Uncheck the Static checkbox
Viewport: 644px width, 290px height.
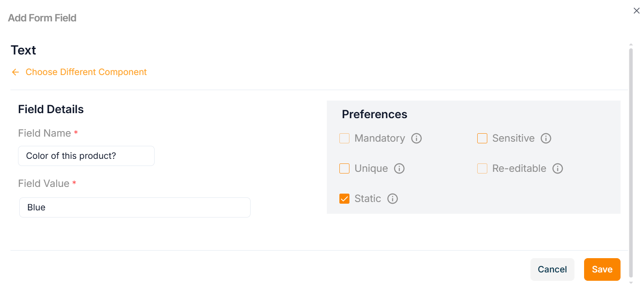coord(344,199)
